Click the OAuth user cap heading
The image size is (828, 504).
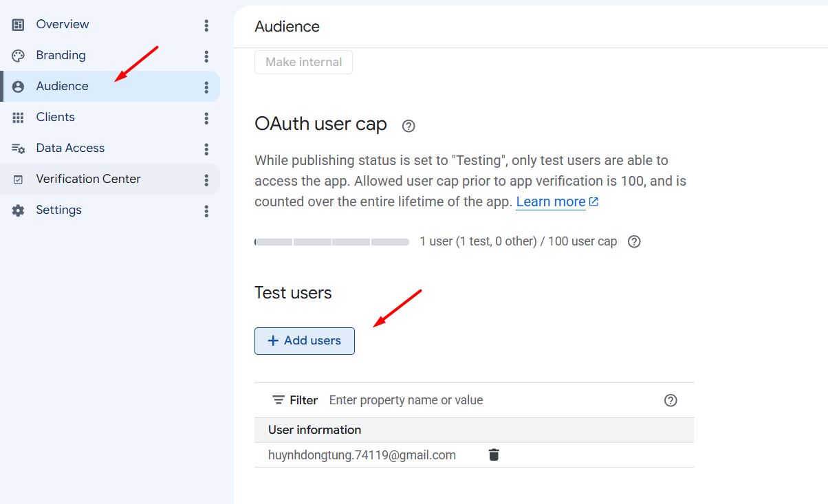point(320,124)
